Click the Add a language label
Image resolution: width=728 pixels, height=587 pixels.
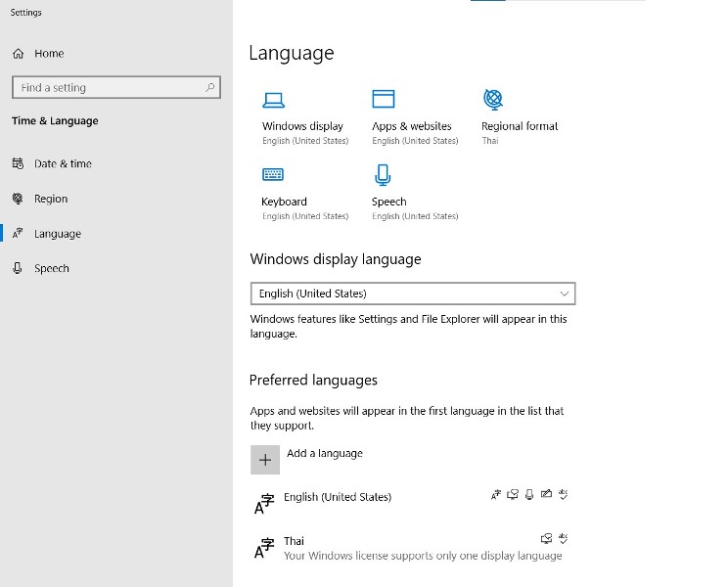[324, 454]
